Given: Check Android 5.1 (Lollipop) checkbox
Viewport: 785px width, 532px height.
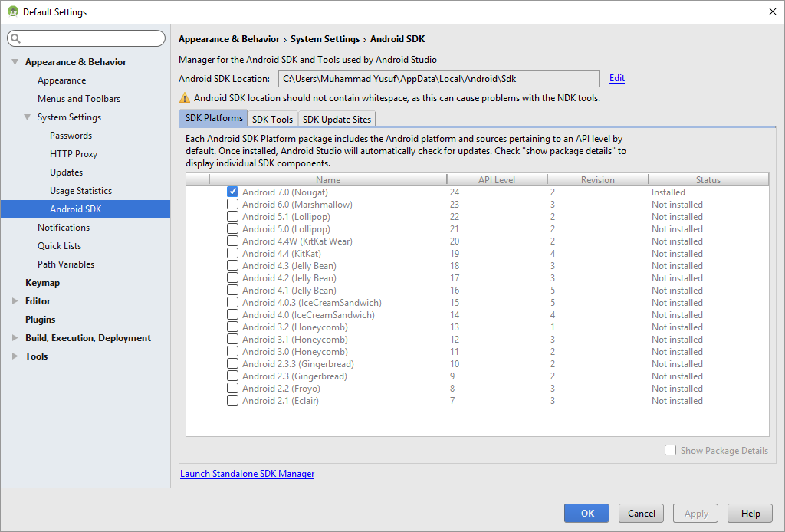Looking at the screenshot, I should (232, 216).
